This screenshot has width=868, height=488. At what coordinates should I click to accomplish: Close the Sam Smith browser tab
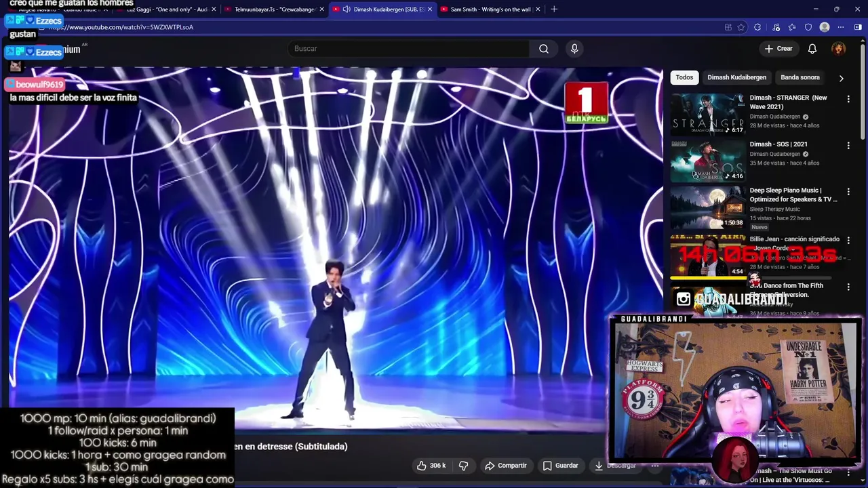coord(538,9)
